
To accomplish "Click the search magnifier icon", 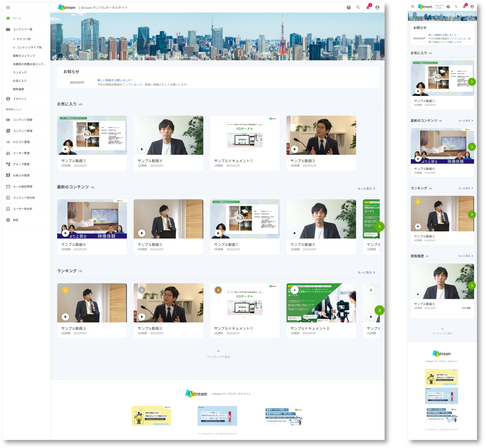I will [x=358, y=8].
